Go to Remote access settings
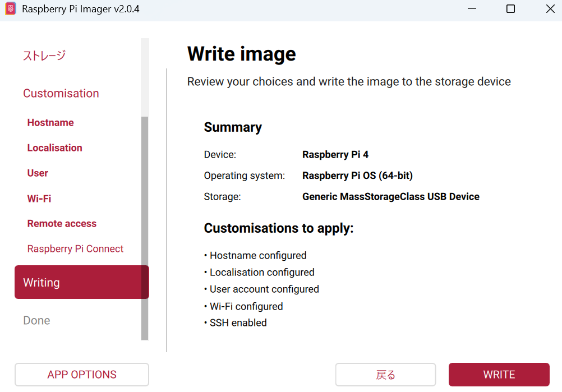This screenshot has width=562, height=392. [x=62, y=224]
